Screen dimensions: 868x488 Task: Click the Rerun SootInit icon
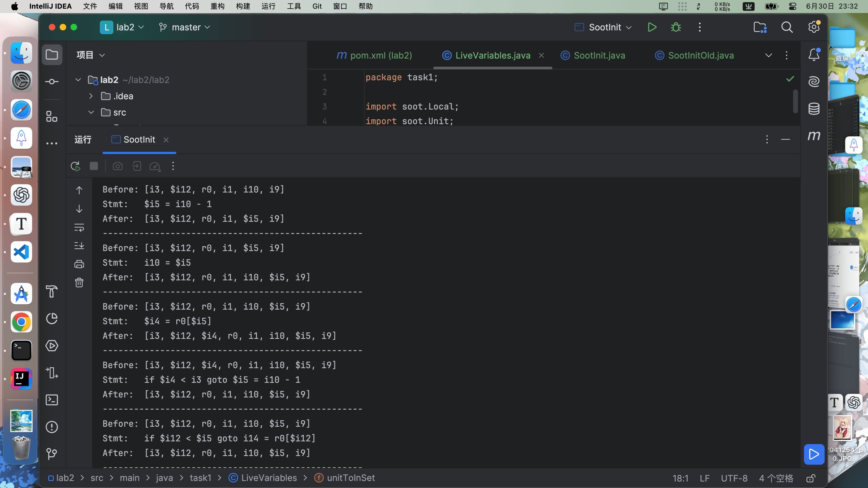pos(75,166)
